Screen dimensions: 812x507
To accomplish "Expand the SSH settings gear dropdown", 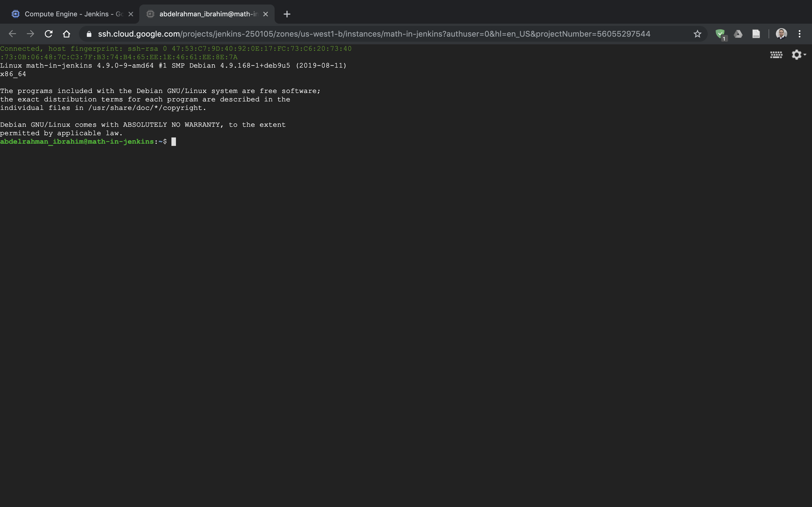I will (x=798, y=55).
